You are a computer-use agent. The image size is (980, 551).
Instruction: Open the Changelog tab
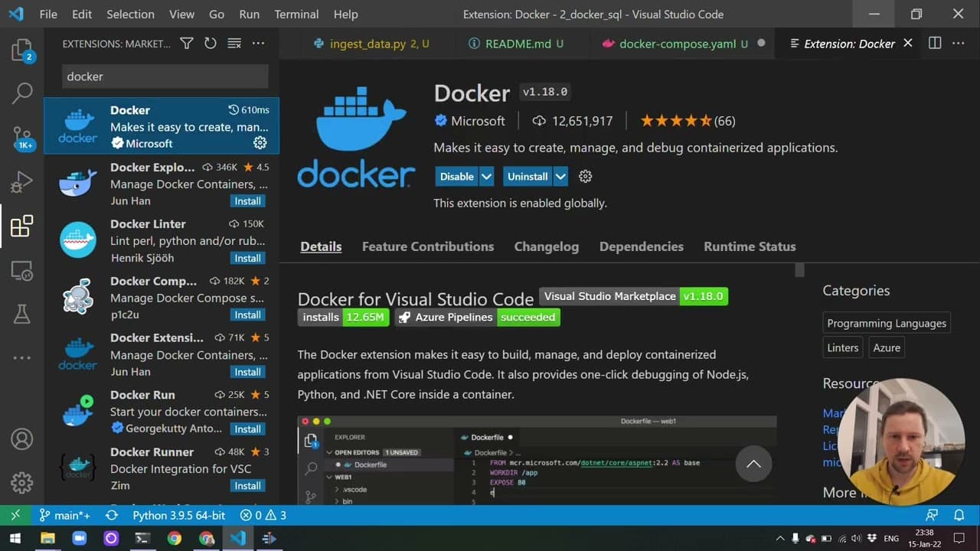tap(547, 246)
